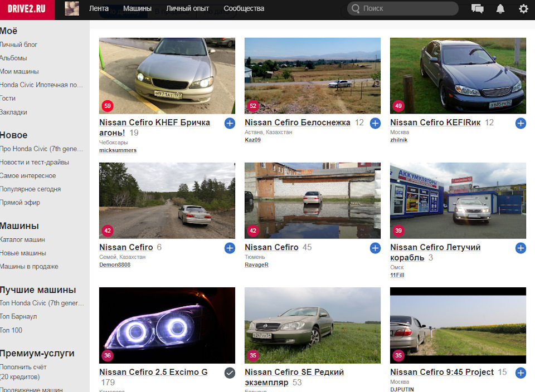Open Машины в продаже
This screenshot has height=392, width=535.
29,267
